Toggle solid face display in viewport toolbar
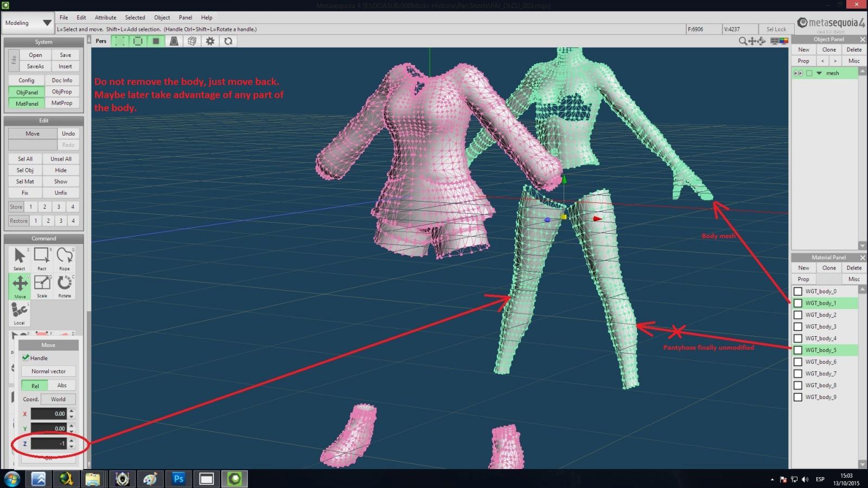The height and width of the screenshot is (488, 868). 156,41
